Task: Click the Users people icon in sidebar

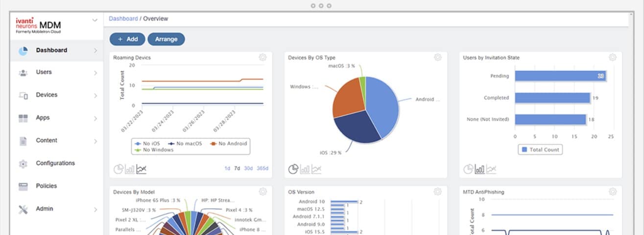Action: [23, 73]
